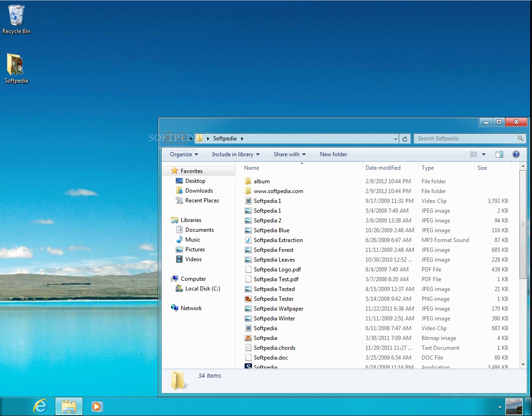Click the file list scroll up arrow

[x=523, y=166]
